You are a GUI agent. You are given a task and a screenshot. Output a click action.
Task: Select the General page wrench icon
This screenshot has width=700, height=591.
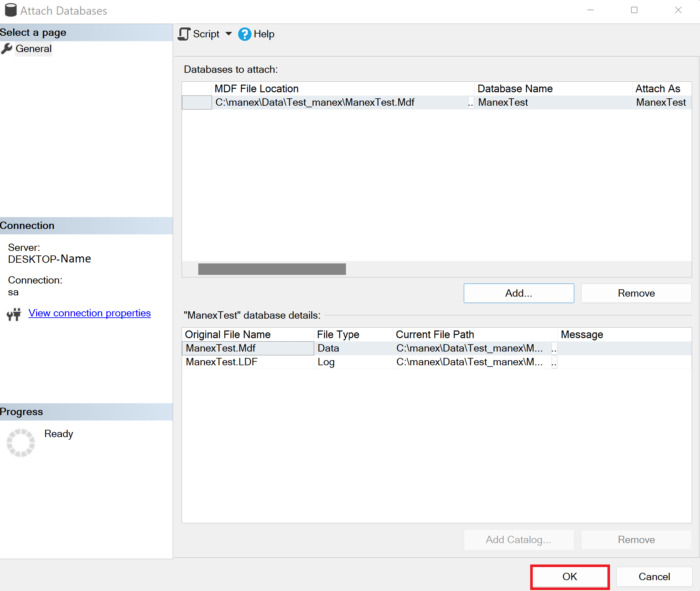click(7, 49)
